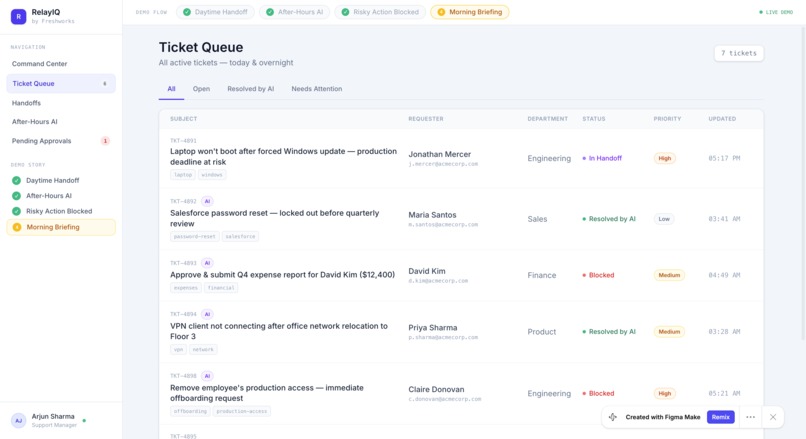Click the Ticket Queue count badge in sidebar

coord(105,83)
